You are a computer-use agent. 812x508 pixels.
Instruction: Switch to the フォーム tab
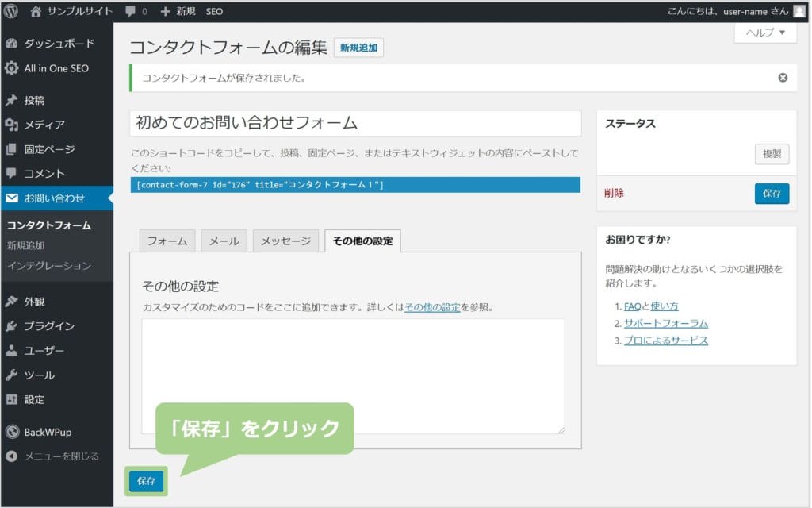[x=167, y=241]
